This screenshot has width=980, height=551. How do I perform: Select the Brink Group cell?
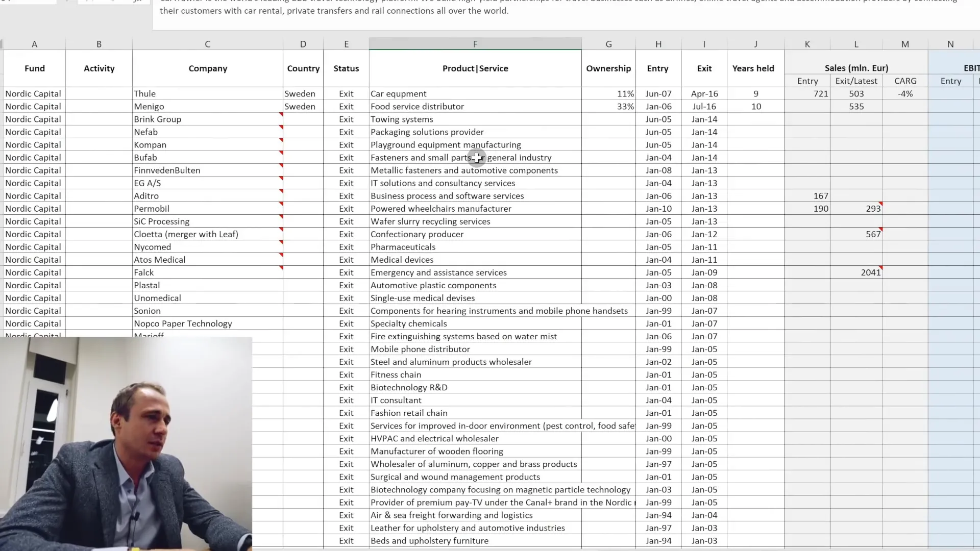coord(208,119)
